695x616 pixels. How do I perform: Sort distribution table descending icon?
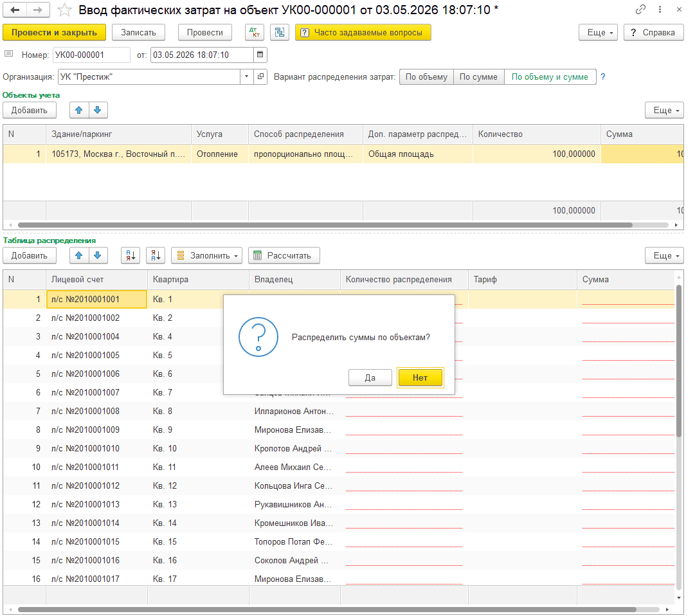(156, 256)
